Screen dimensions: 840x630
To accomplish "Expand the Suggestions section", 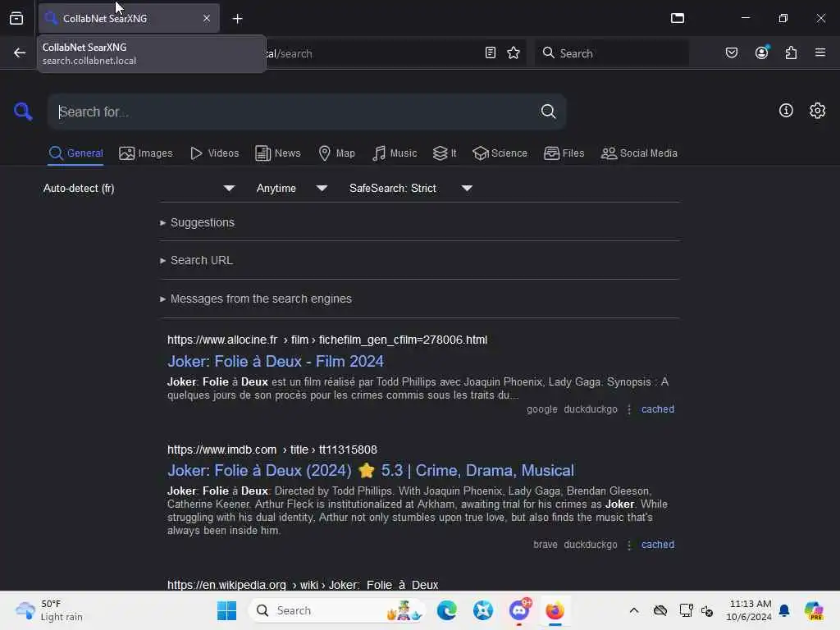I will [197, 222].
